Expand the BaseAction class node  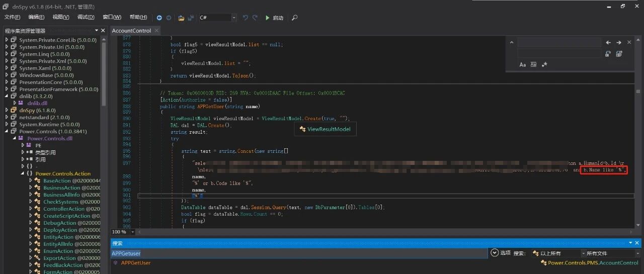30,180
